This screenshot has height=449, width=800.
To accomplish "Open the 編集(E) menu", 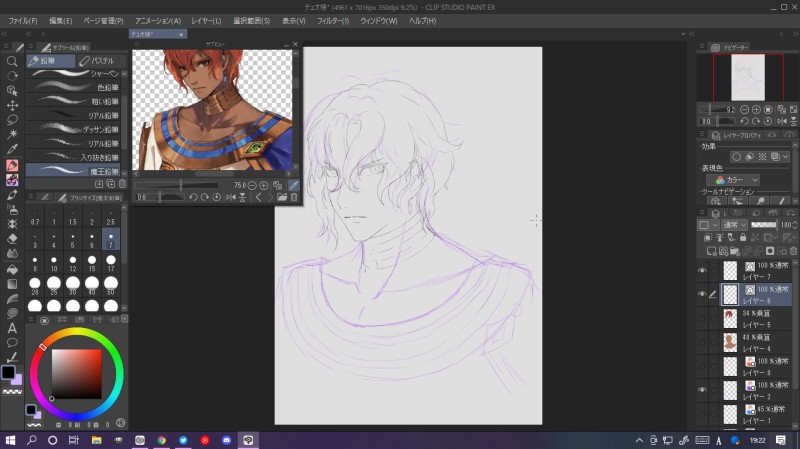I will [60, 21].
